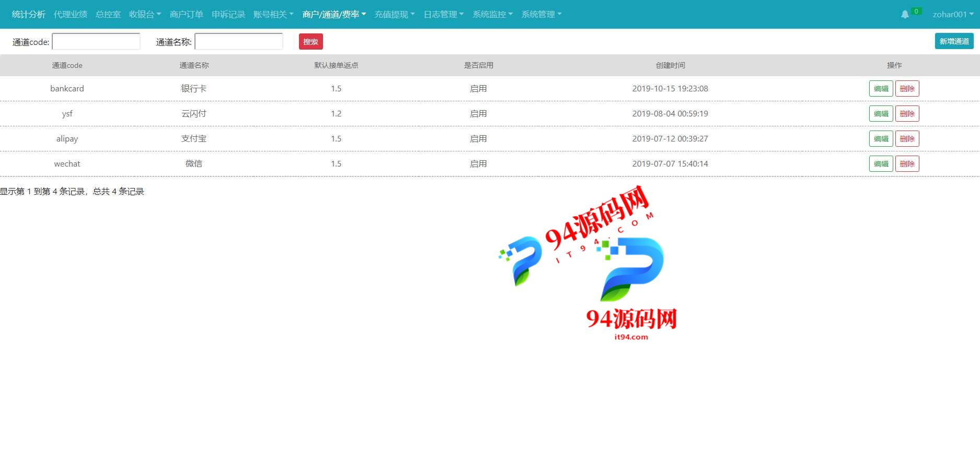The width and height of the screenshot is (980, 460).
Task: Delete the ysf channel row
Action: point(907,114)
